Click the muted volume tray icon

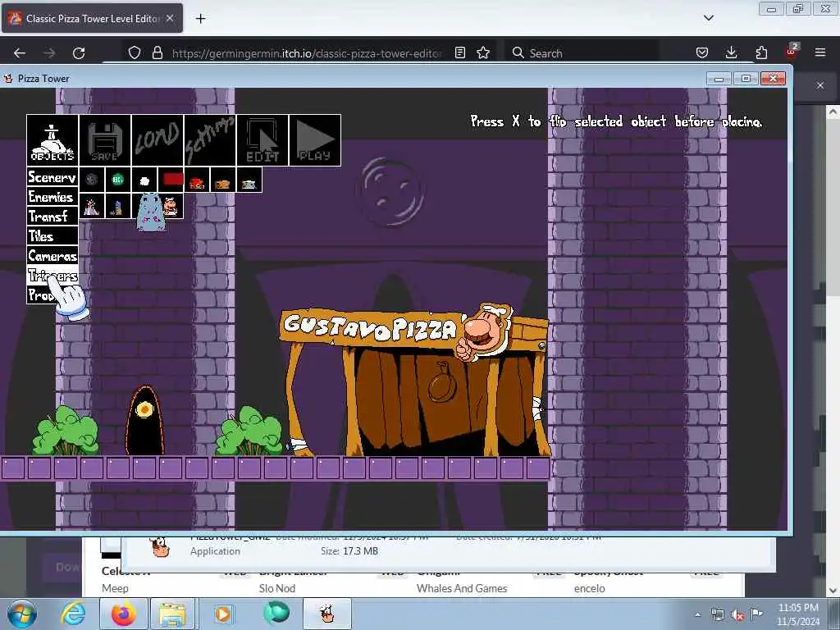tap(737, 615)
